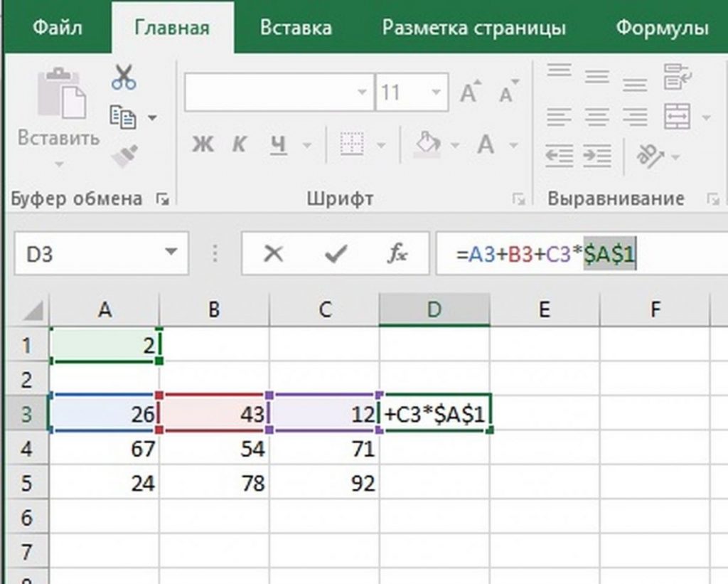This screenshot has height=584, width=728.
Task: Select cell A1 containing value 2
Action: click(105, 345)
